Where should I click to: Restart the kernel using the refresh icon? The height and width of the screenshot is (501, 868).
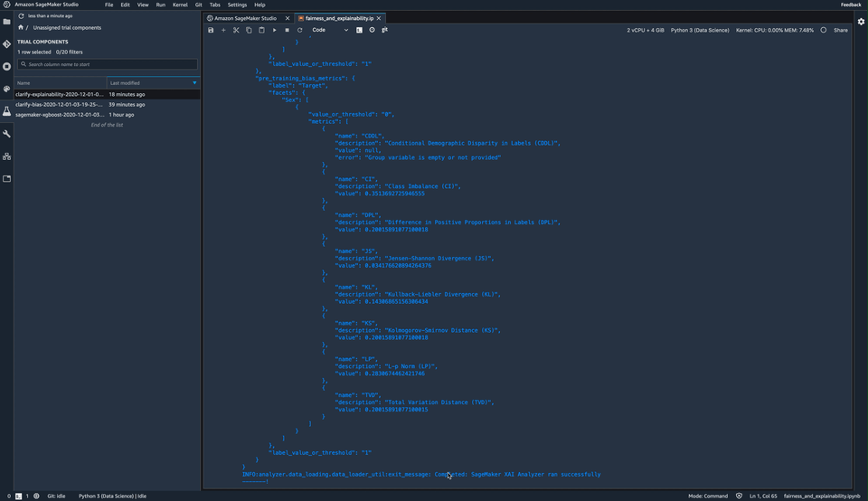[299, 30]
